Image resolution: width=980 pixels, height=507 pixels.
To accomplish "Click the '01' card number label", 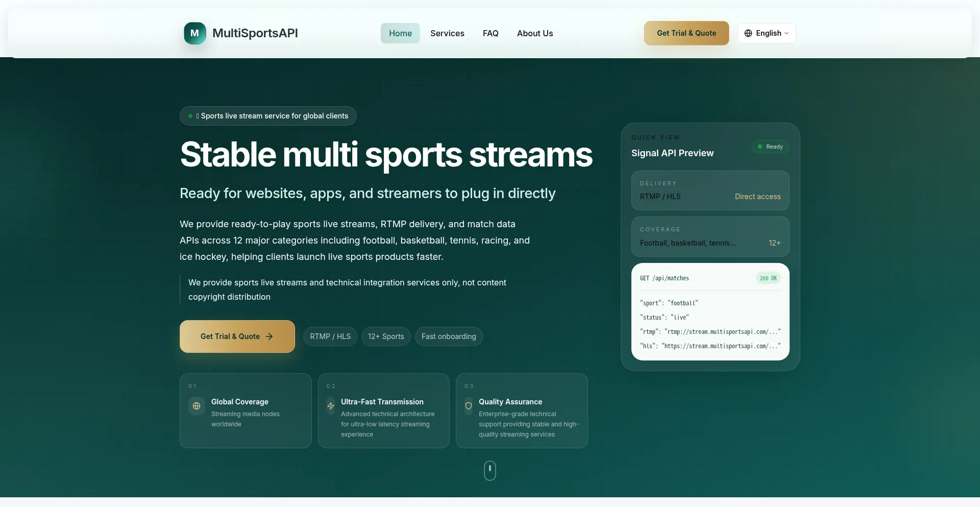I will click(192, 386).
